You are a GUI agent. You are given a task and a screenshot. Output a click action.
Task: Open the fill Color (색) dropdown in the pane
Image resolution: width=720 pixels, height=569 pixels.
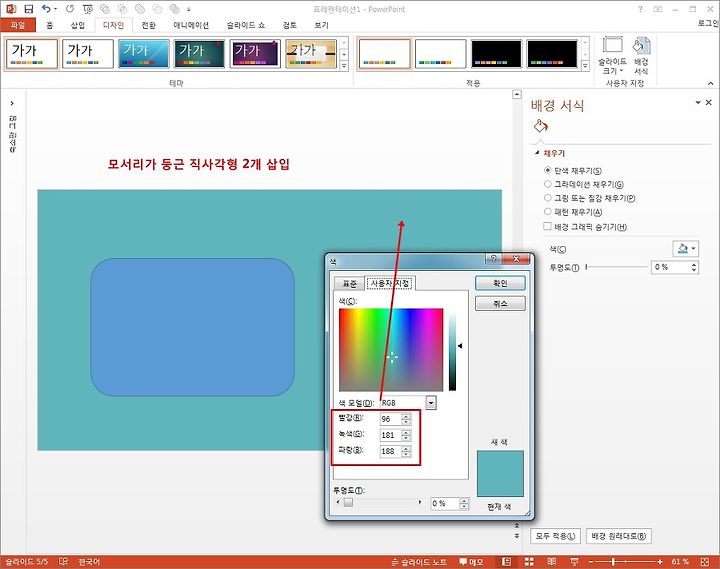686,249
